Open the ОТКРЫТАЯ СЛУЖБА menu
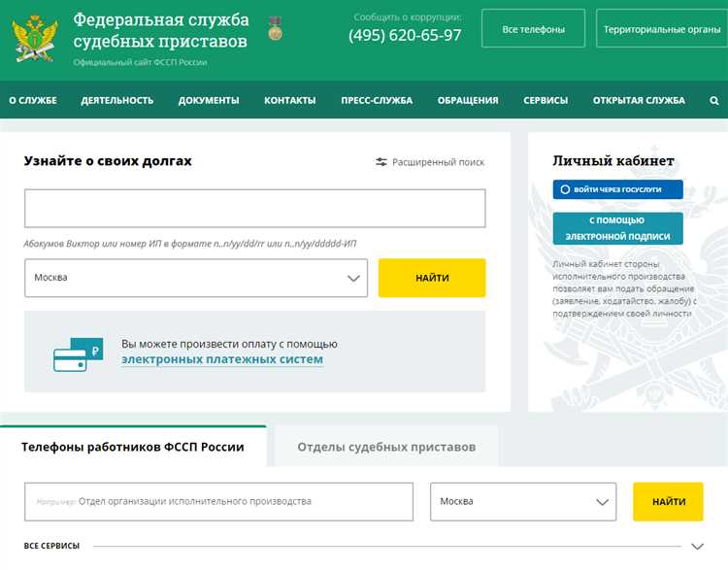Viewport: 728px width, 570px height. click(x=639, y=100)
